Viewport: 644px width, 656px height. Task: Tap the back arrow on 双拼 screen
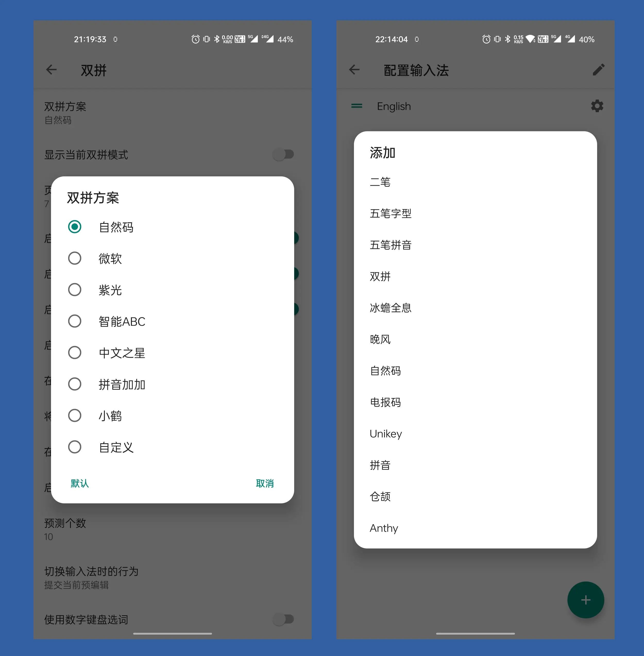(52, 70)
